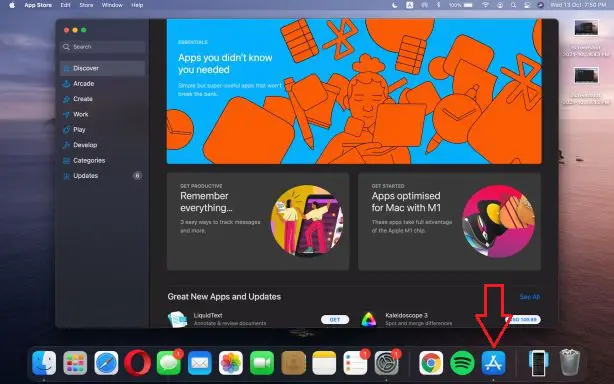Open the 'Apps you didn't know you needed' banner
This screenshot has width=614, height=384.
(x=354, y=91)
